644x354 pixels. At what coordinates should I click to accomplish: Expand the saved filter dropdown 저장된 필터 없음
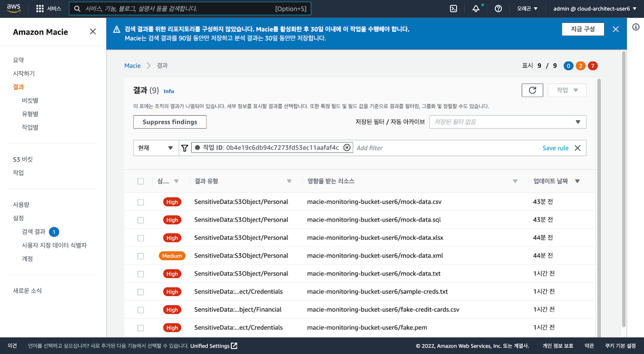point(508,122)
